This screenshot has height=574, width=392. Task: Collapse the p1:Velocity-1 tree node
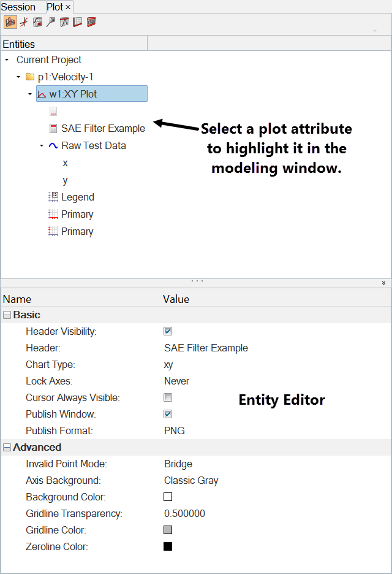coord(18,77)
